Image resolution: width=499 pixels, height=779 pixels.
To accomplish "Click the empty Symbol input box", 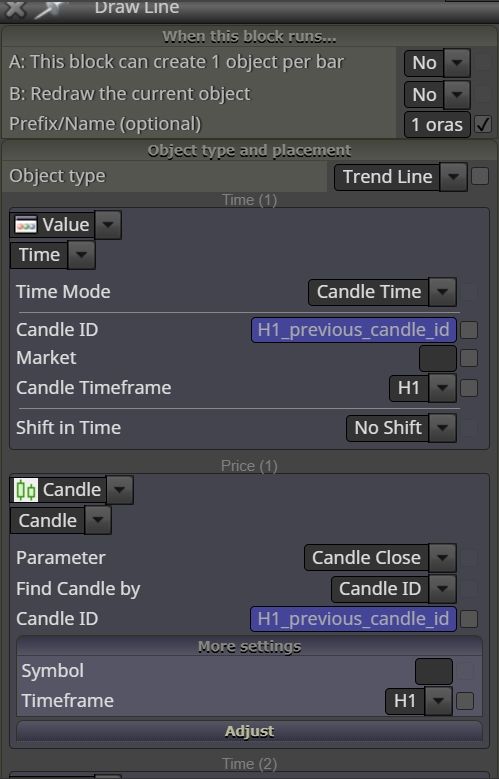I will (433, 671).
